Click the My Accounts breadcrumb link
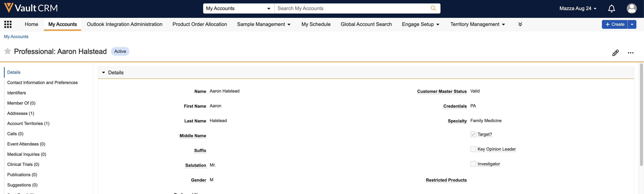The image size is (644, 194). 16,37
